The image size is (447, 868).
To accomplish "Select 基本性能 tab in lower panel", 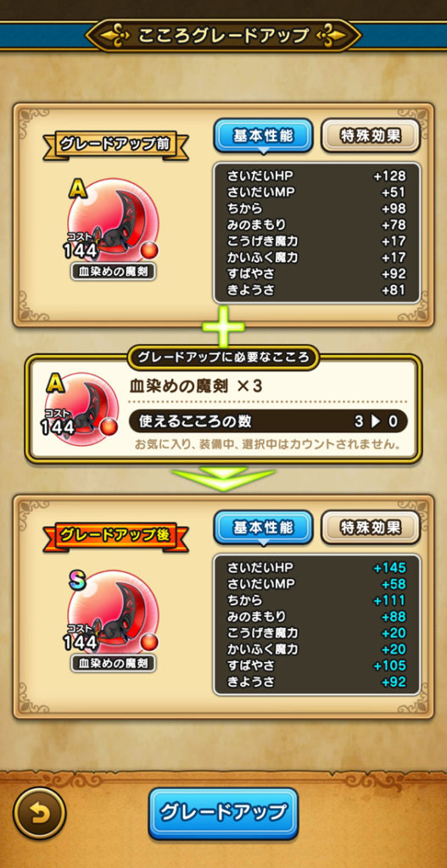I will 263,527.
